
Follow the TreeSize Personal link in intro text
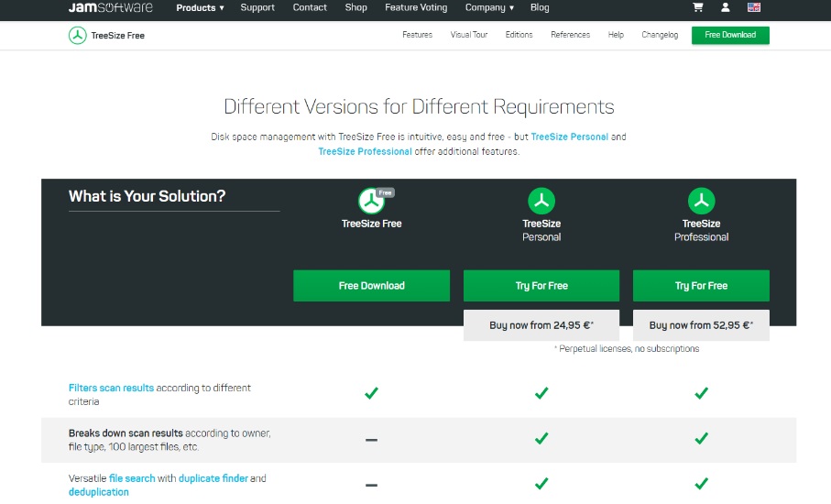(569, 137)
